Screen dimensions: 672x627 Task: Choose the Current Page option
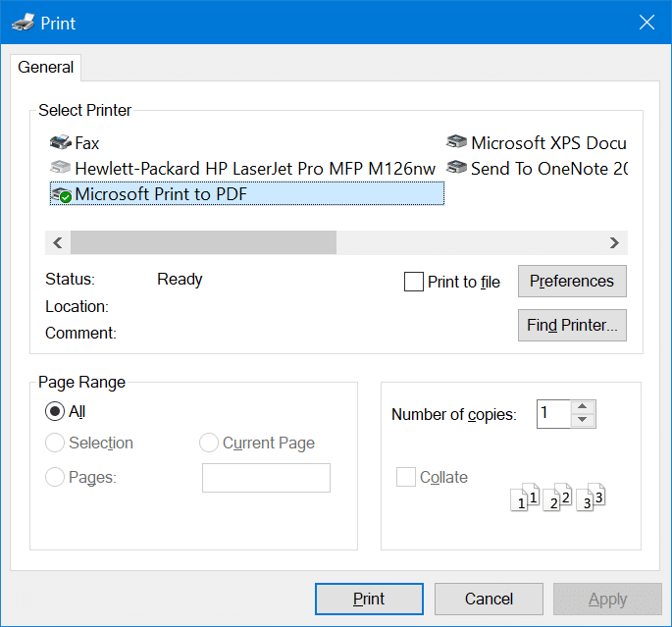point(209,443)
